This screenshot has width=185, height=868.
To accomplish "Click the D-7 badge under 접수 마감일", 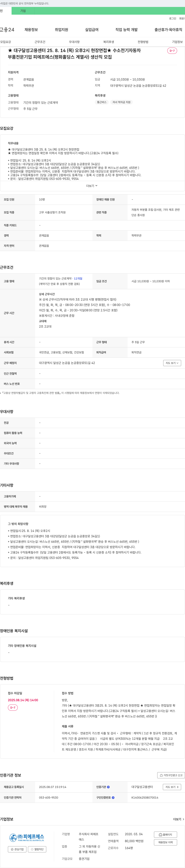I will pos(13,708).
